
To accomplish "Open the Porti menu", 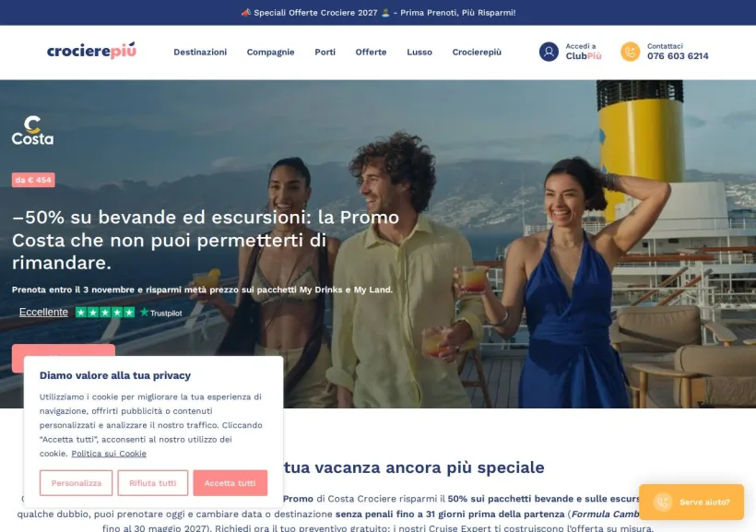I will click(325, 52).
